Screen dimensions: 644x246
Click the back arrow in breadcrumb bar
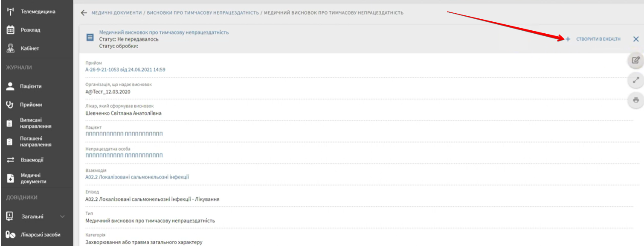[x=84, y=13]
